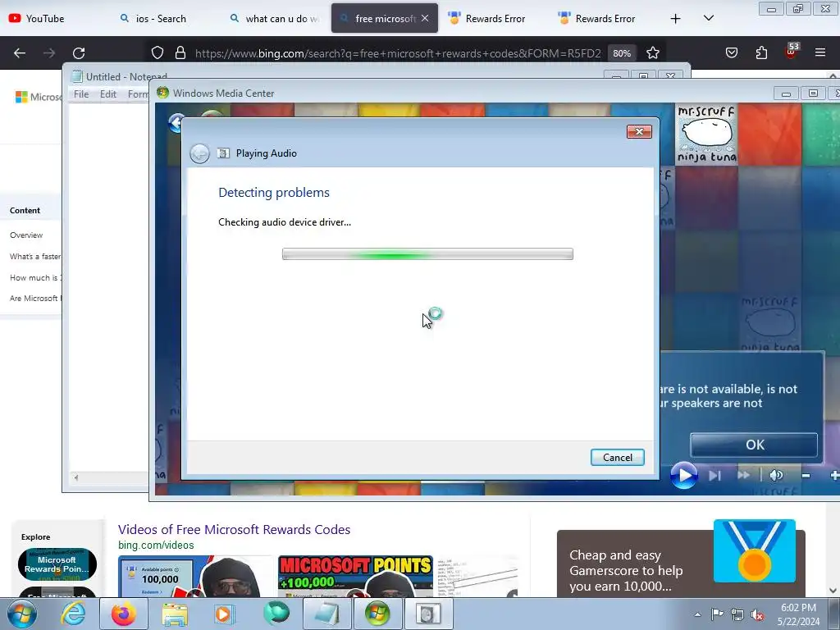Click the Bing URL address field
This screenshot has width=840, height=630.
click(398, 53)
